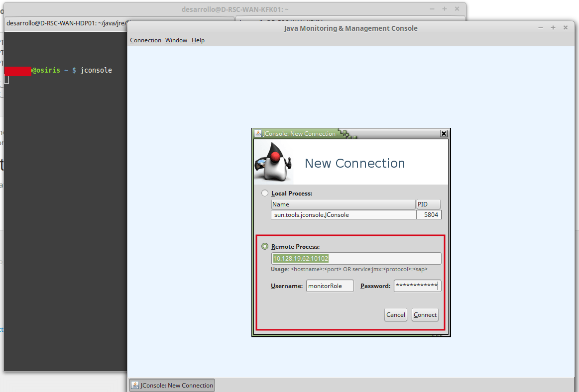Screen dimensions: 579x392
Task: Focus the remote process address field
Action: (x=356, y=258)
